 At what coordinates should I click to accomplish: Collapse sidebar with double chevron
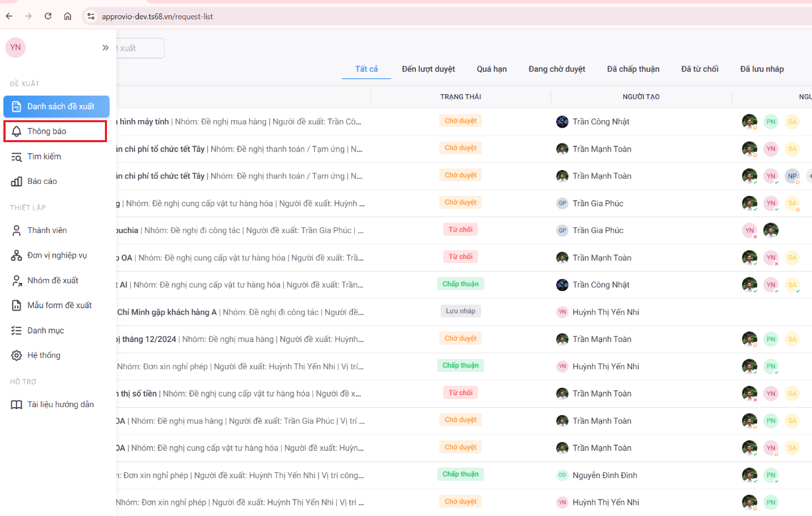[x=105, y=48]
